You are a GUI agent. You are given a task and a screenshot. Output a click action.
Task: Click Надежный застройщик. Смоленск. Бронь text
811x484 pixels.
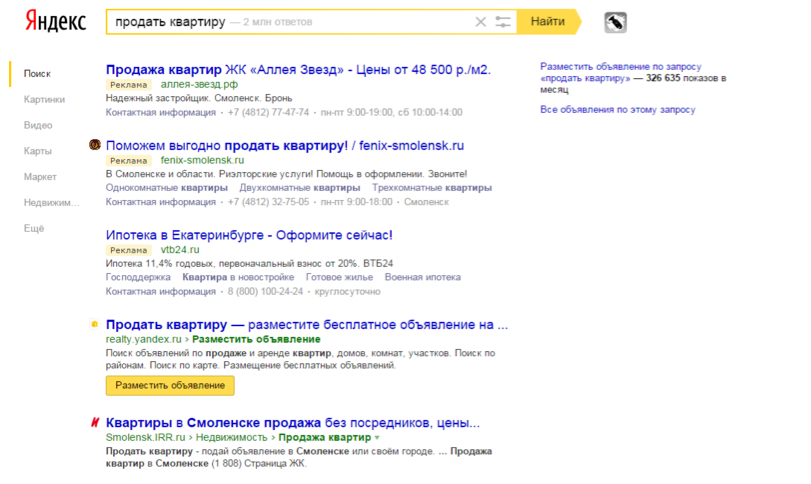(199, 98)
